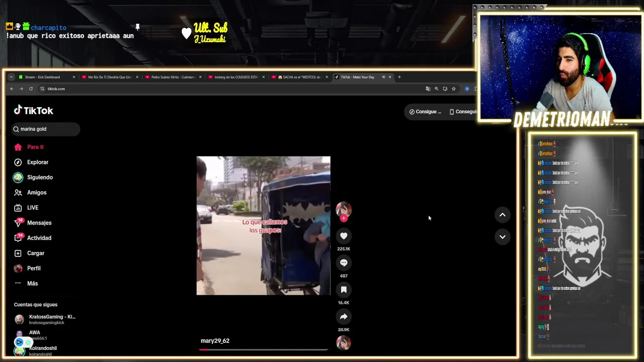Viewport: 644px width, 362px height.
Task: Share the video with arrow icon
Action: [344, 317]
